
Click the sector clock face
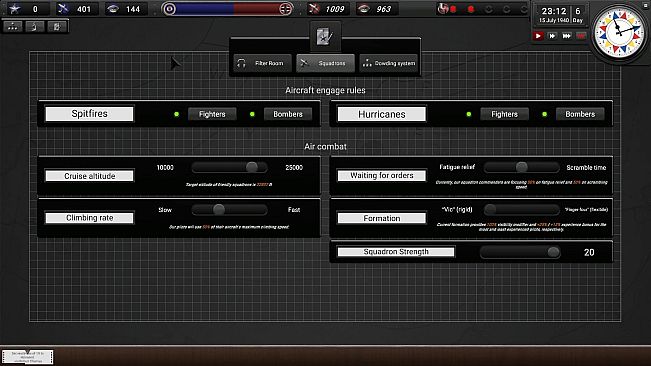click(619, 32)
